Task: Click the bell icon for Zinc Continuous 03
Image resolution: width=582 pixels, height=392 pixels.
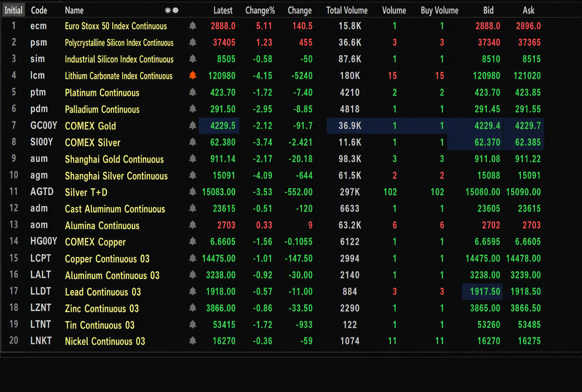Action: point(193,307)
